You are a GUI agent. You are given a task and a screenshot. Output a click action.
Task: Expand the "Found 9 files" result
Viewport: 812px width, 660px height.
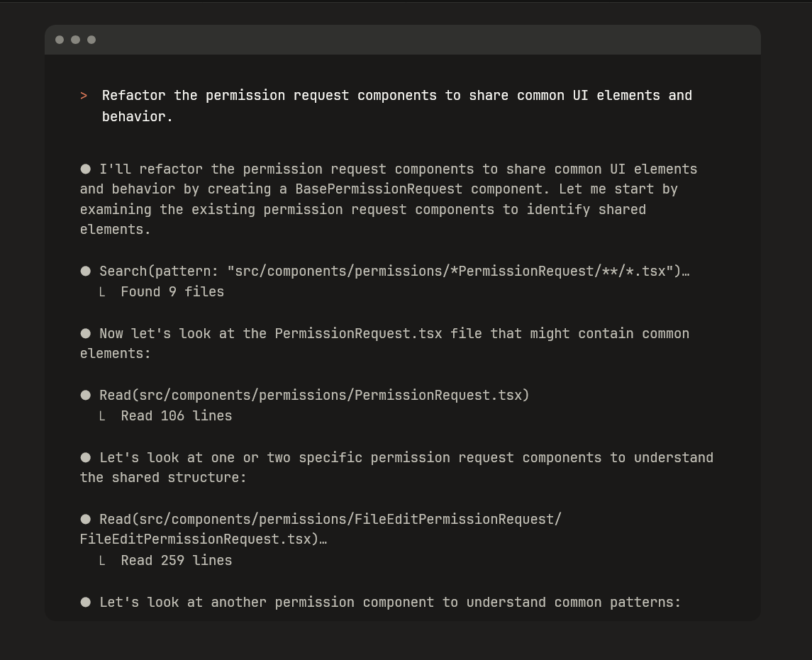172,291
